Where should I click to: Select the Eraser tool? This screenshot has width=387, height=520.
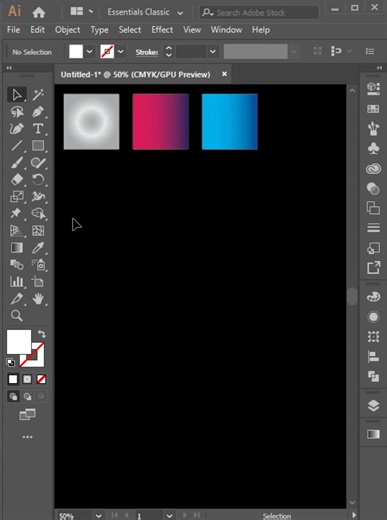point(17,180)
